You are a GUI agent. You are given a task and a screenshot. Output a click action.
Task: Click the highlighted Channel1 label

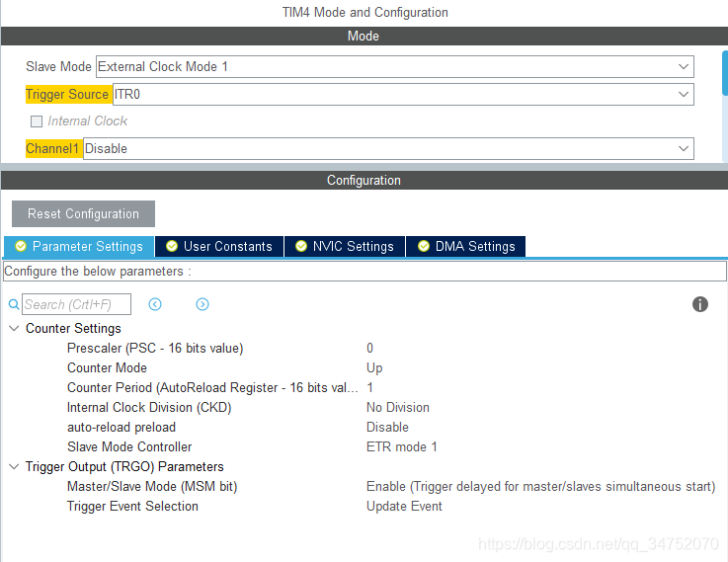52,148
